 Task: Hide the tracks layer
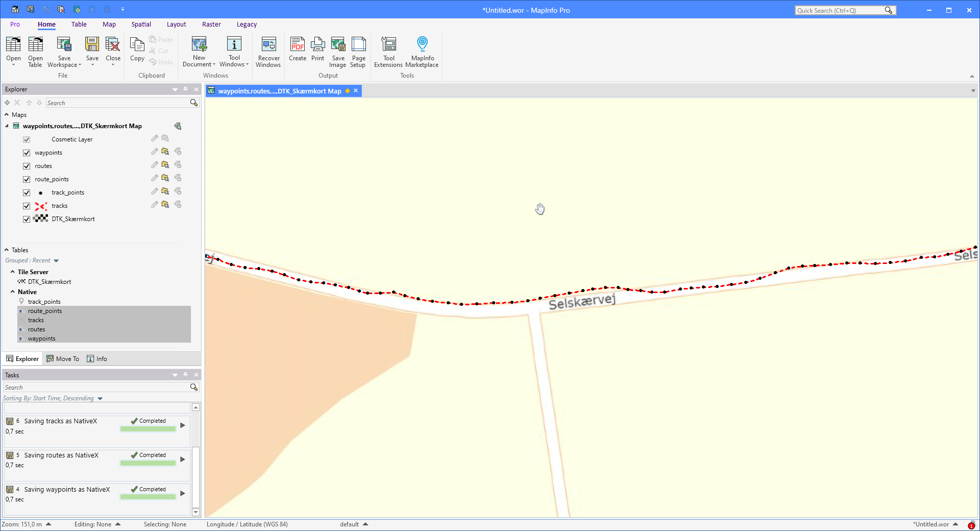(26, 206)
